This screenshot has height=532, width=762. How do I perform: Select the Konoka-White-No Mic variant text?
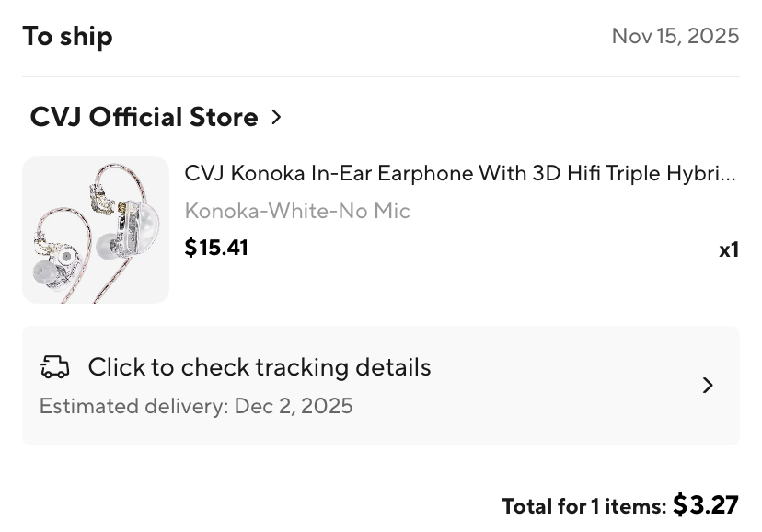(297, 211)
